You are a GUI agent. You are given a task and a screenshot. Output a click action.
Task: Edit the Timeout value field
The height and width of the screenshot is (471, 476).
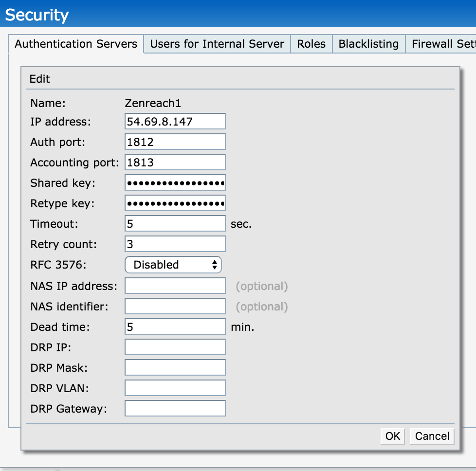(x=175, y=224)
